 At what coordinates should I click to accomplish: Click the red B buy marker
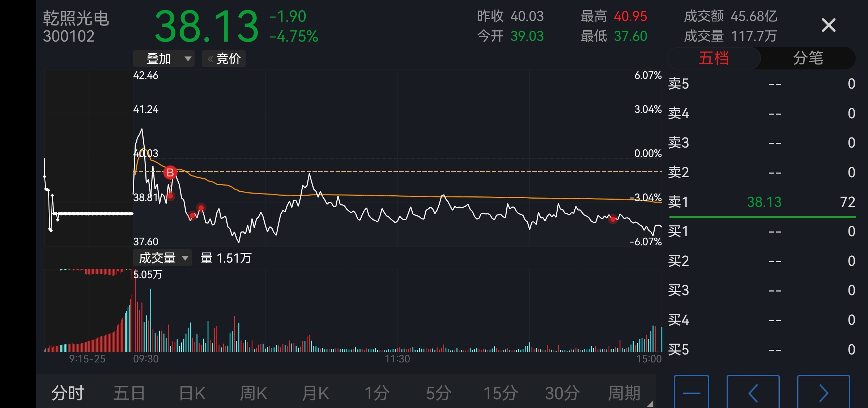tap(170, 173)
